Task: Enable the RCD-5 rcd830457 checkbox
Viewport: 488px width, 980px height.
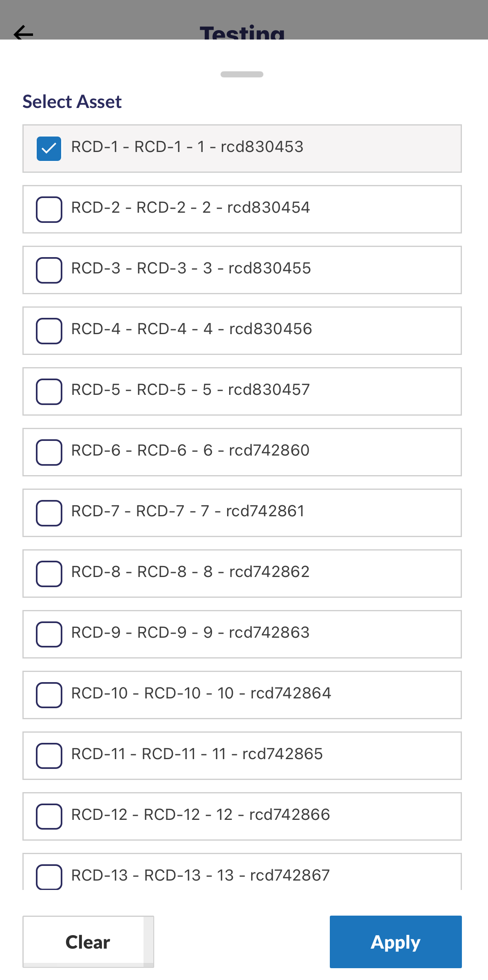Action: [x=49, y=392]
